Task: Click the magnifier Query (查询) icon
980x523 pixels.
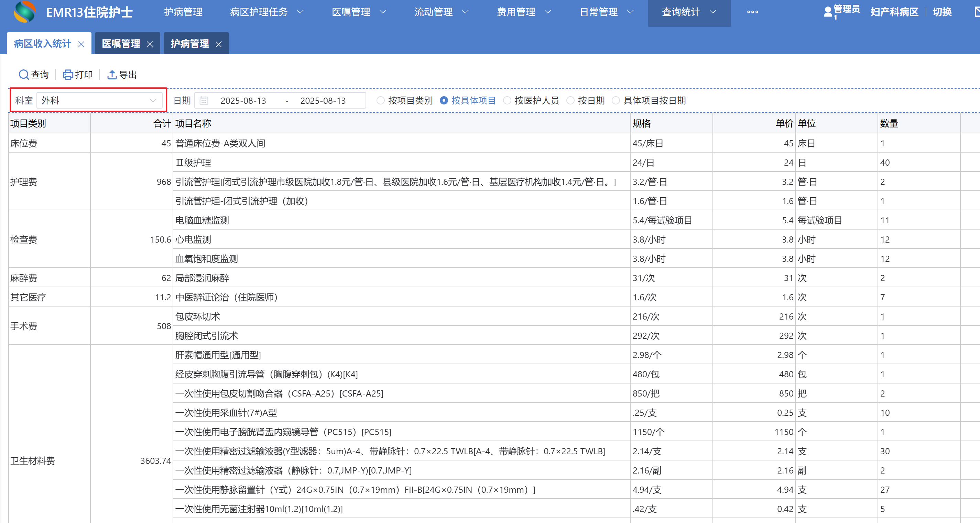Action: [x=24, y=75]
